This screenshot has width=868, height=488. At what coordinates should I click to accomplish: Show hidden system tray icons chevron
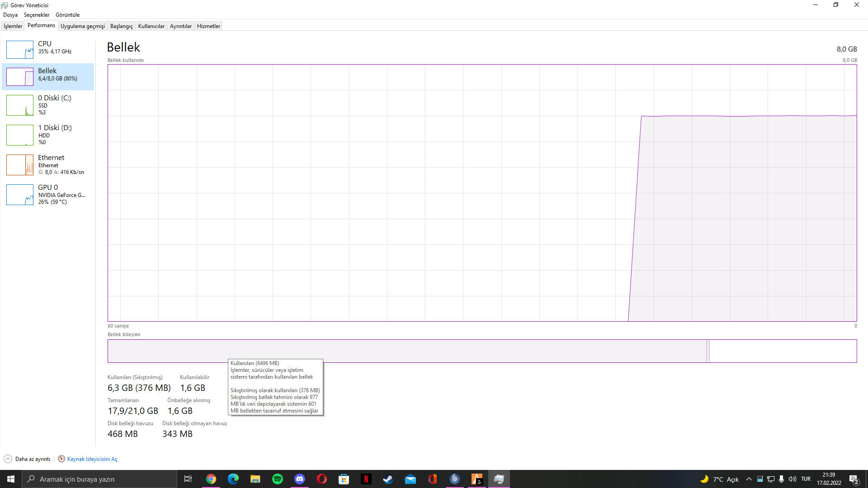pos(749,479)
